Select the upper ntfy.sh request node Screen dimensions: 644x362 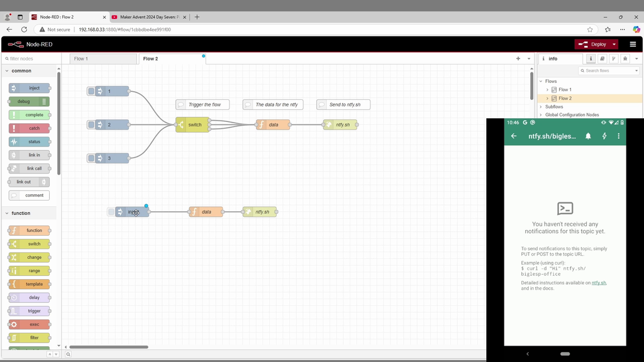click(x=340, y=125)
